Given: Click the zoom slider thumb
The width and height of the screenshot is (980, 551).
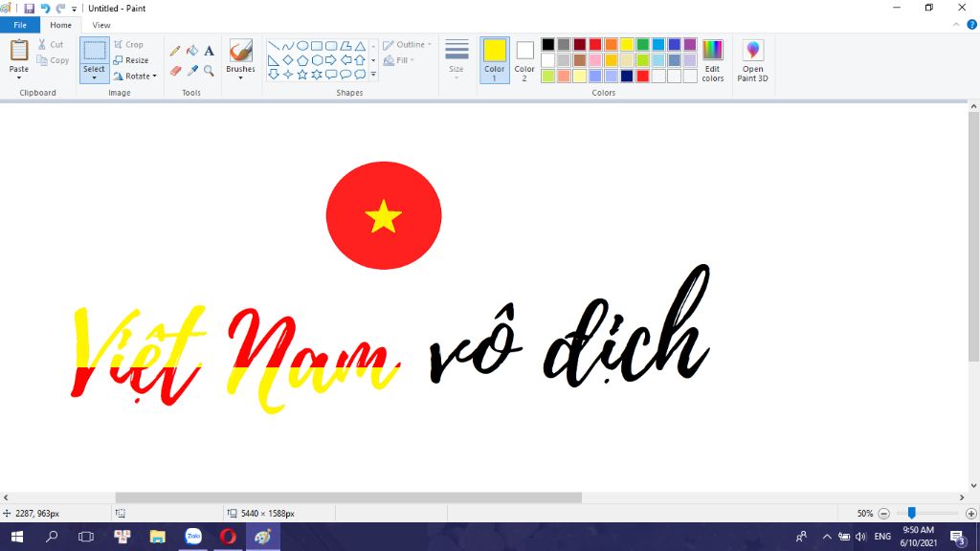Looking at the screenshot, I should [x=912, y=513].
